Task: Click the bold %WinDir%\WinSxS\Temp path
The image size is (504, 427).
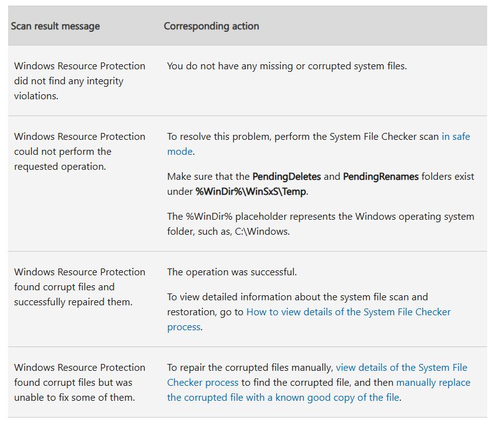Action: coord(250,192)
